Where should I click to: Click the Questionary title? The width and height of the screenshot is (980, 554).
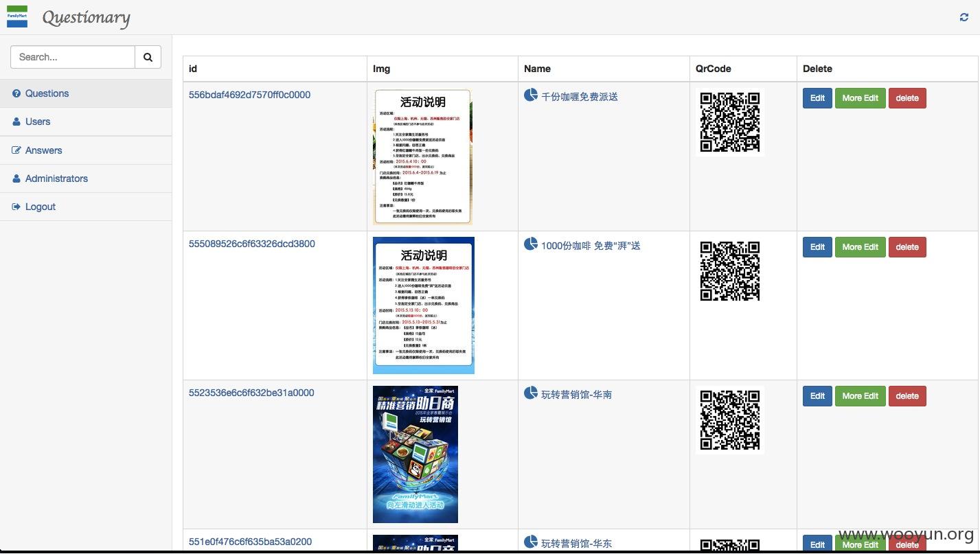(x=86, y=17)
